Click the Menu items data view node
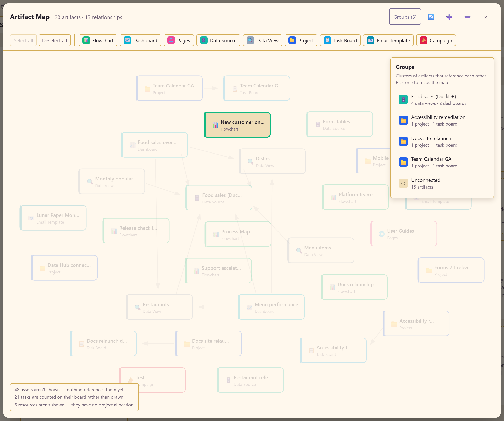Viewport: 504px width, 421px height. [321, 250]
